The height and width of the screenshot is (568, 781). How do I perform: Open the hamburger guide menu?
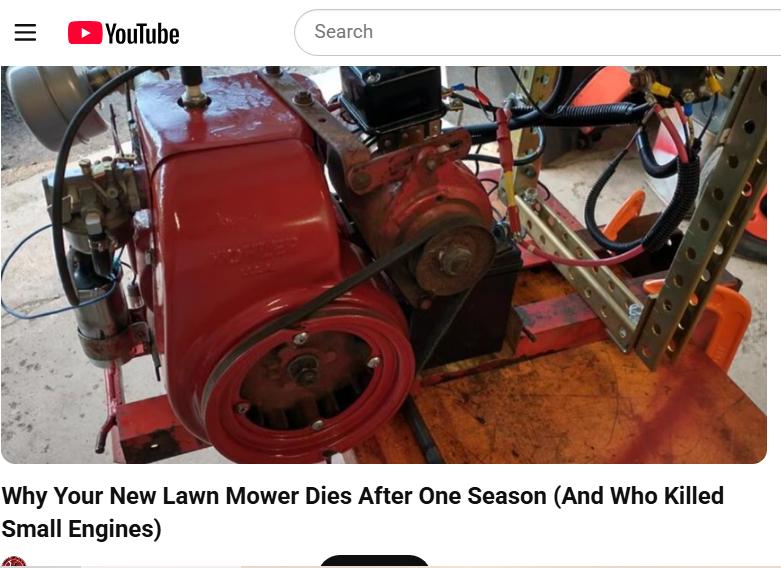[25, 32]
